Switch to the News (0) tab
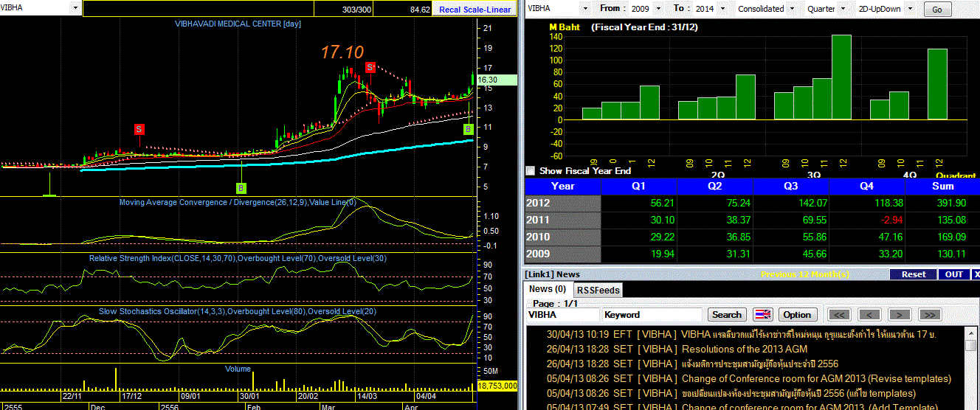 click(x=548, y=289)
